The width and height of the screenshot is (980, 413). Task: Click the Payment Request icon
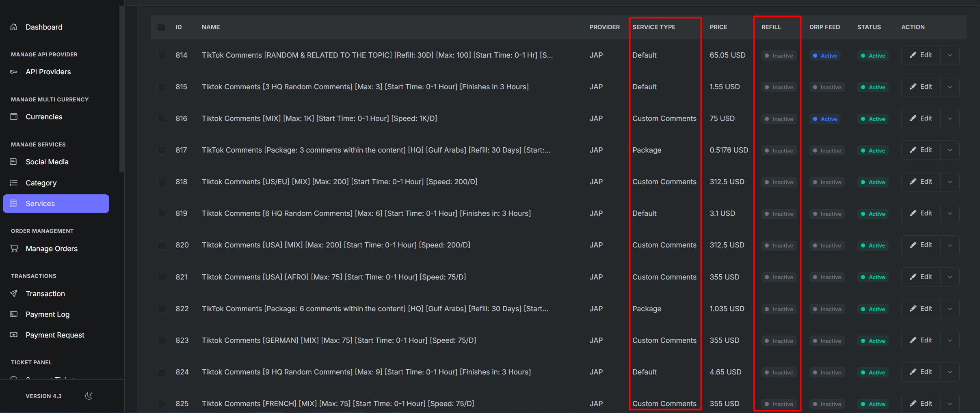[x=14, y=335]
